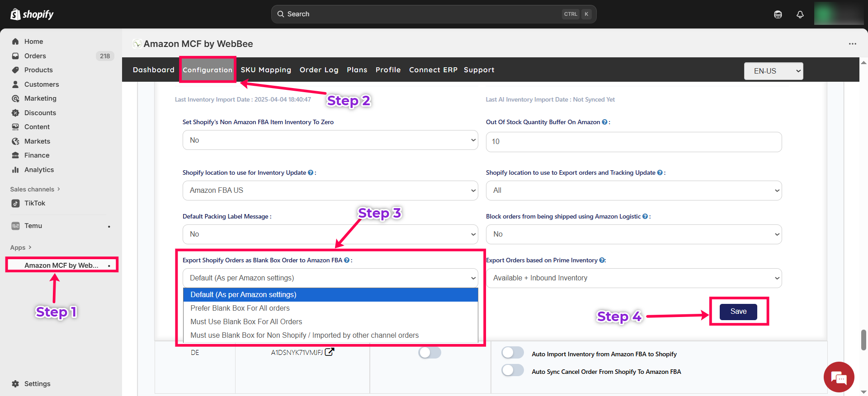Open the live chat bubble widget
Viewport: 868px width, 396px height.
coord(839,377)
